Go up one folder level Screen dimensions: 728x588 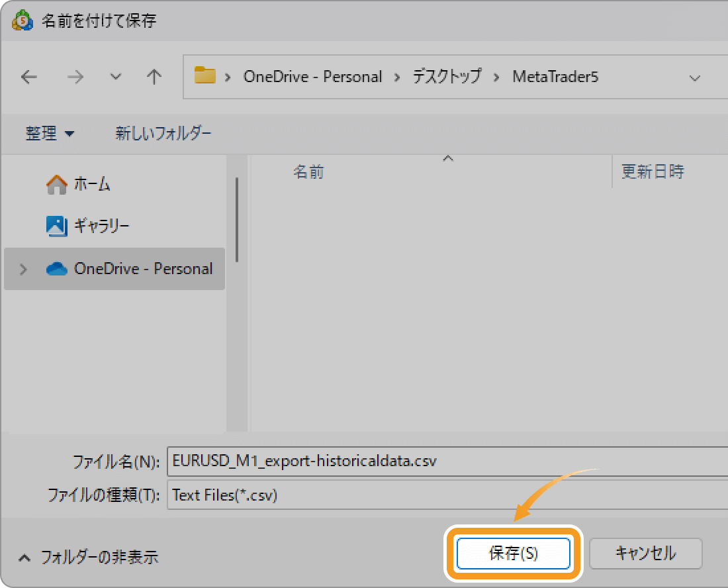(x=154, y=77)
